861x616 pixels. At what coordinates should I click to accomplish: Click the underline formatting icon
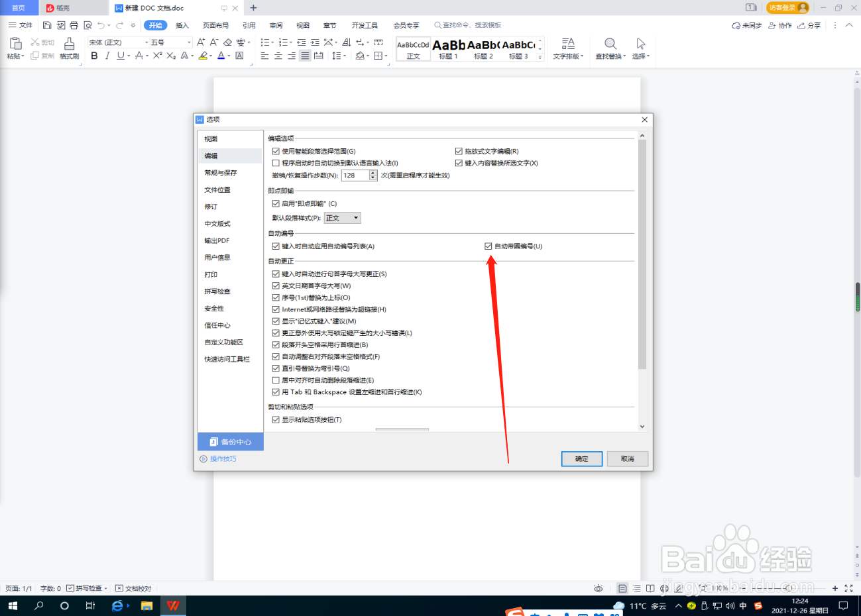click(119, 56)
